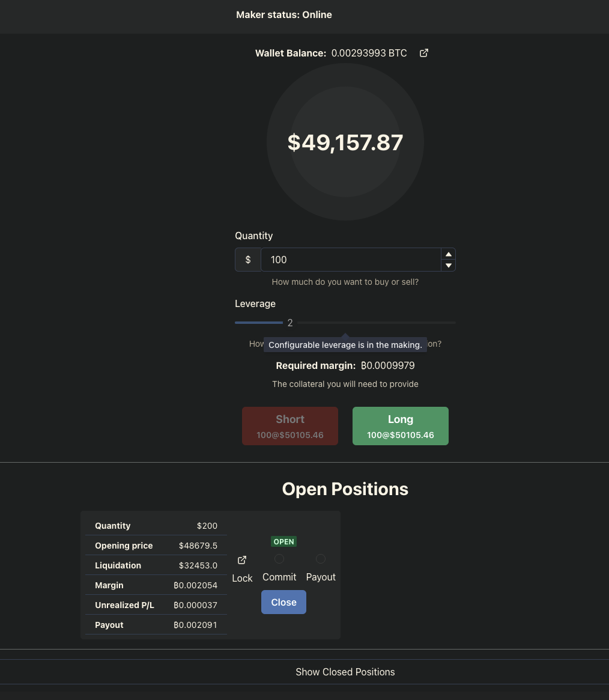The height and width of the screenshot is (700, 609).
Task: Click inside the Quantity input field
Action: [351, 260]
